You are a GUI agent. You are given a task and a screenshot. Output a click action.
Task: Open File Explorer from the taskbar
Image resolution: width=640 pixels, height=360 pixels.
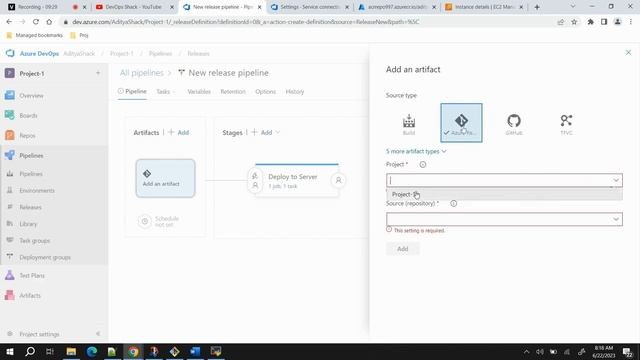[71, 351]
